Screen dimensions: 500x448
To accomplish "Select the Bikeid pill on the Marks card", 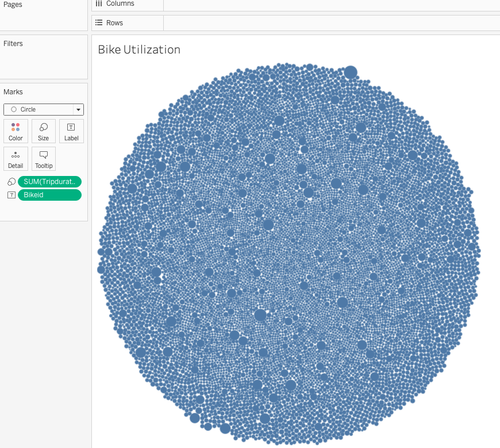I will pyautogui.click(x=49, y=195).
